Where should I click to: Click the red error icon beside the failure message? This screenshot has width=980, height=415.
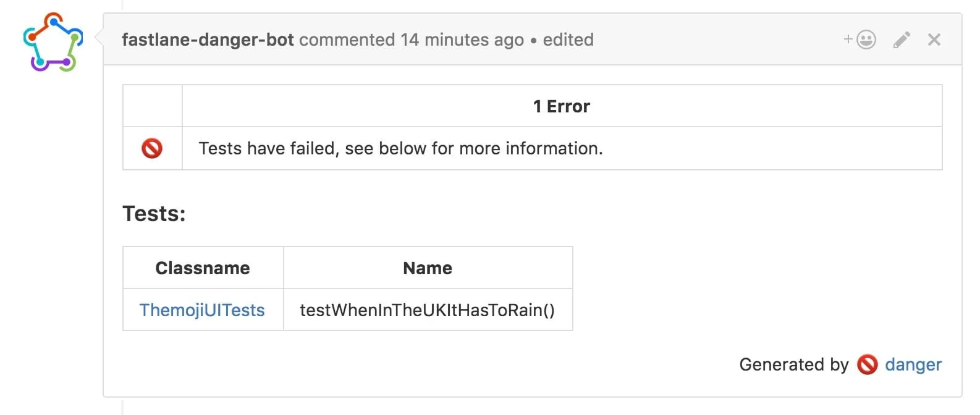coord(153,148)
